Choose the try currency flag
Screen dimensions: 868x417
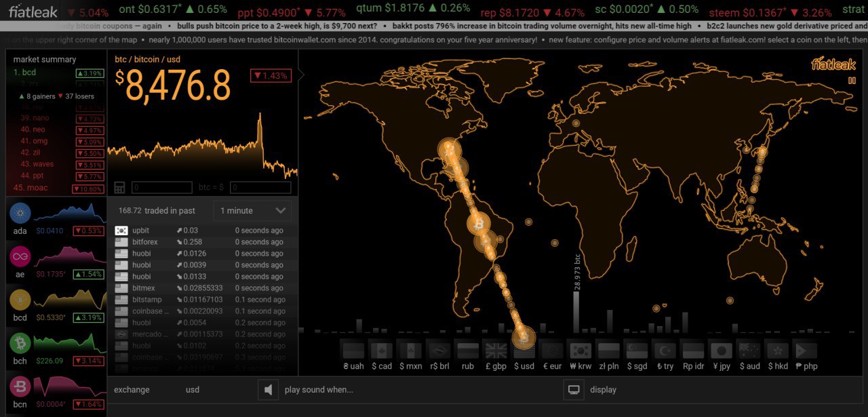[x=665, y=351]
